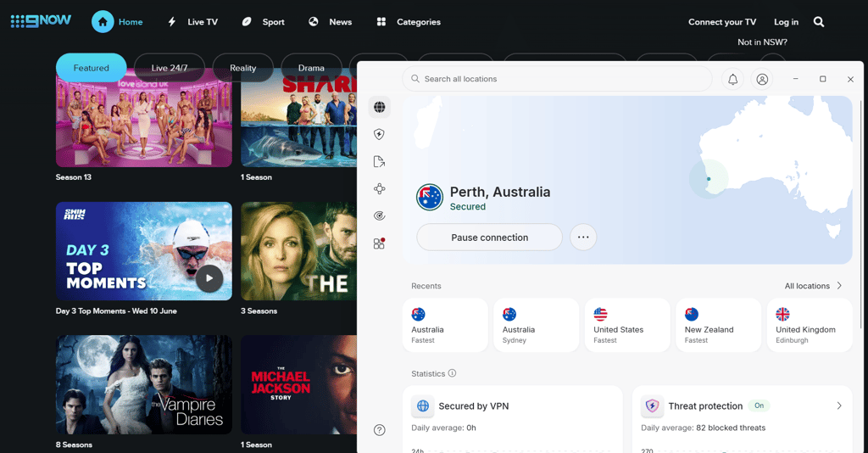Image resolution: width=868 pixels, height=453 pixels.
Task: Expand the Threat protection card chevron
Action: coord(839,406)
